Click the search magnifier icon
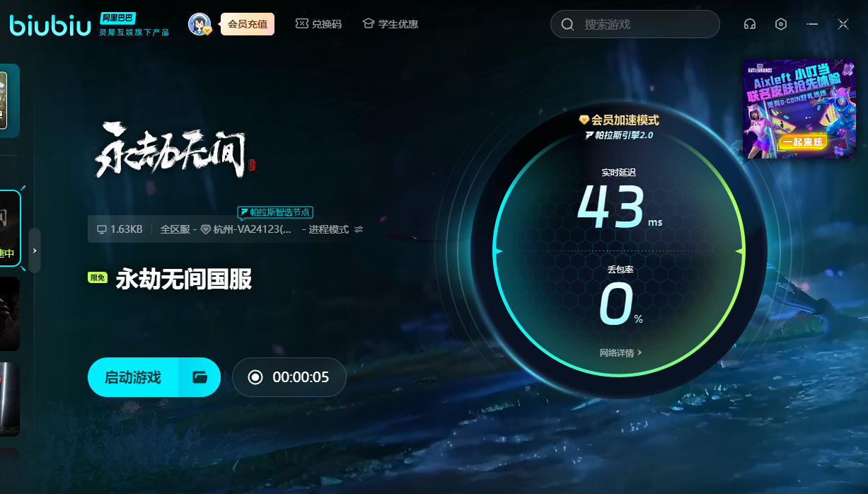 click(x=567, y=25)
